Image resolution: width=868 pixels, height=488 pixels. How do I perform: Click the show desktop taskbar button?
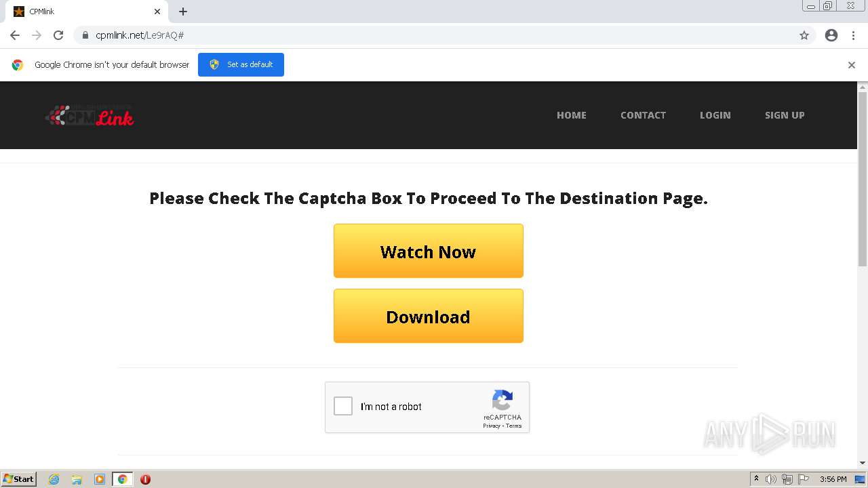(861, 479)
